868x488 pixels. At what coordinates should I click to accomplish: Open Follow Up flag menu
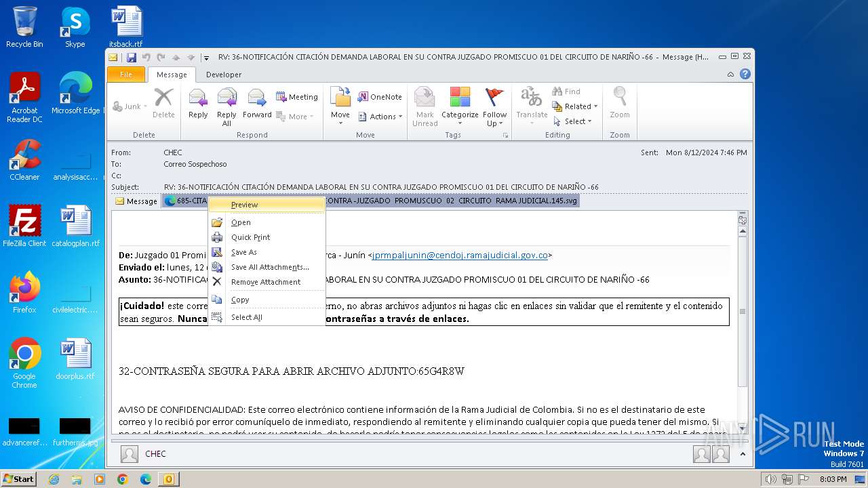(495, 107)
